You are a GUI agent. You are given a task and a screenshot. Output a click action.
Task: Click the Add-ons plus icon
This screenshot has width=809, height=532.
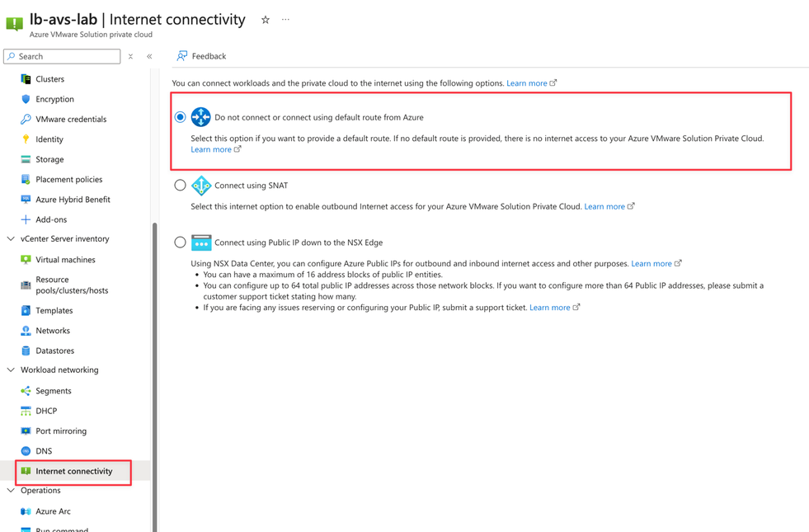26,219
